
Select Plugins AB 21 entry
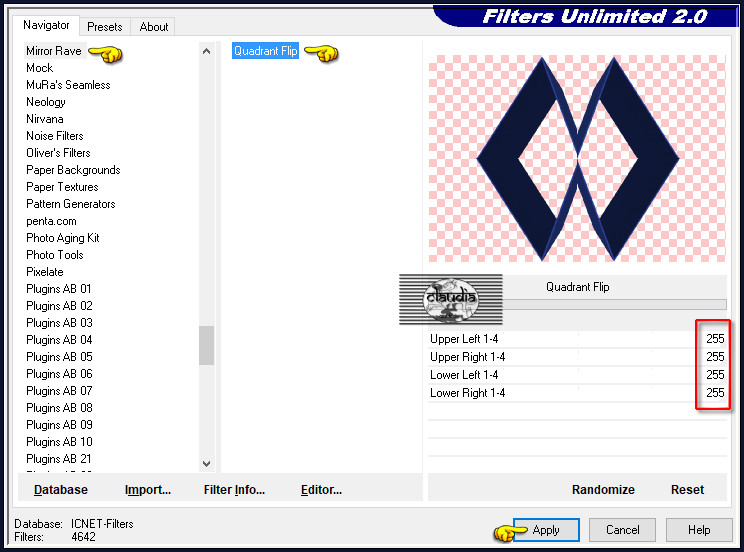(59, 459)
